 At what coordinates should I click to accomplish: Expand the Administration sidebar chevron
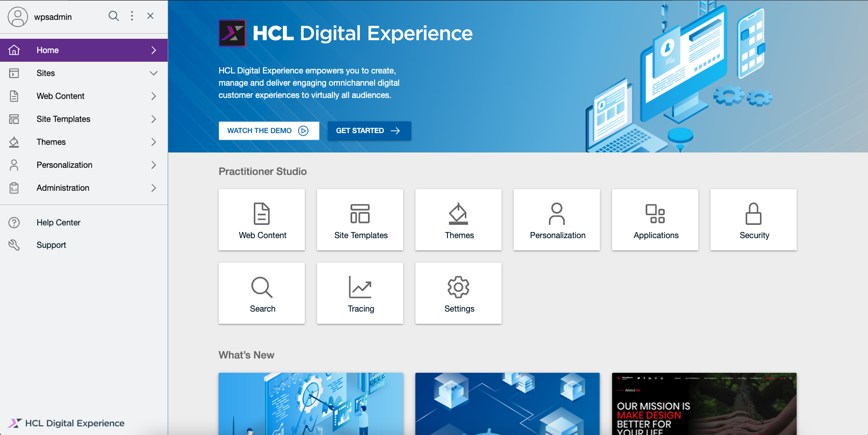coord(153,188)
